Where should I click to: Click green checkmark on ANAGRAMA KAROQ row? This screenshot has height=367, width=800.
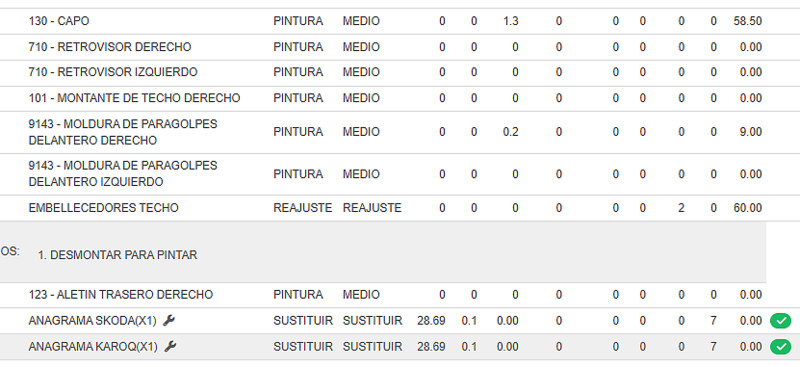pos(780,347)
